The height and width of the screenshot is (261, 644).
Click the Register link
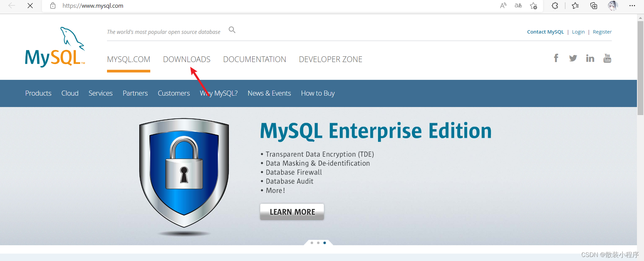(x=602, y=32)
